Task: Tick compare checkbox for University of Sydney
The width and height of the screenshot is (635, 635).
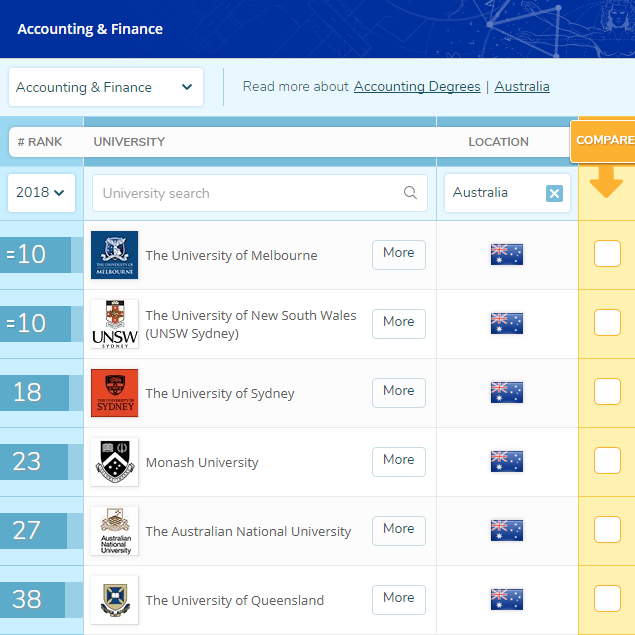Action: click(x=607, y=391)
